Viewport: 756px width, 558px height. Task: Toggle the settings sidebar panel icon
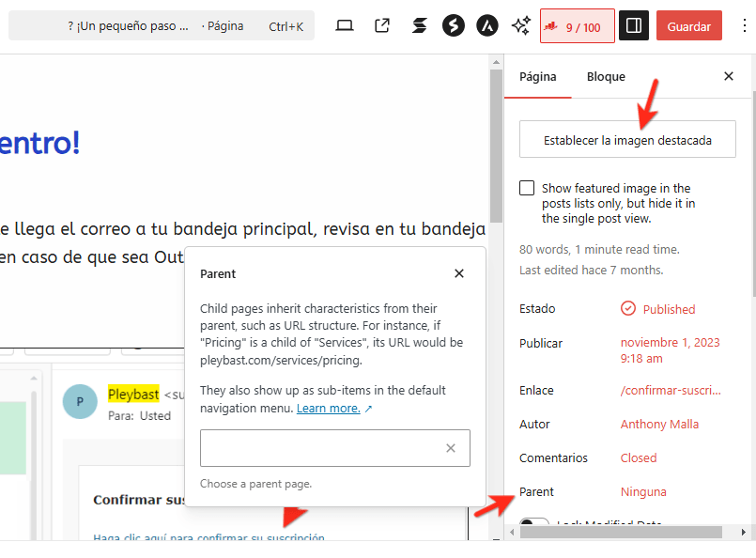tap(633, 25)
